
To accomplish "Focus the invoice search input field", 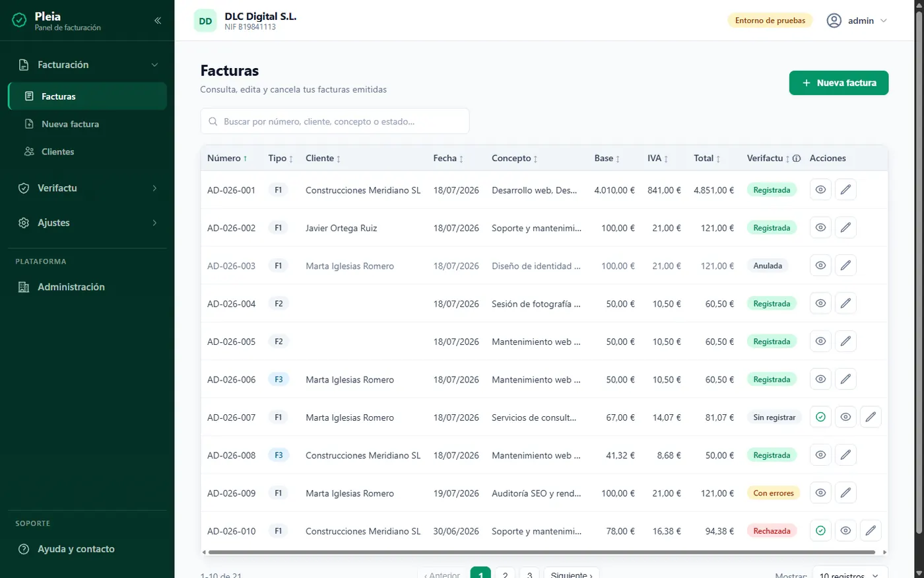I will click(x=335, y=122).
